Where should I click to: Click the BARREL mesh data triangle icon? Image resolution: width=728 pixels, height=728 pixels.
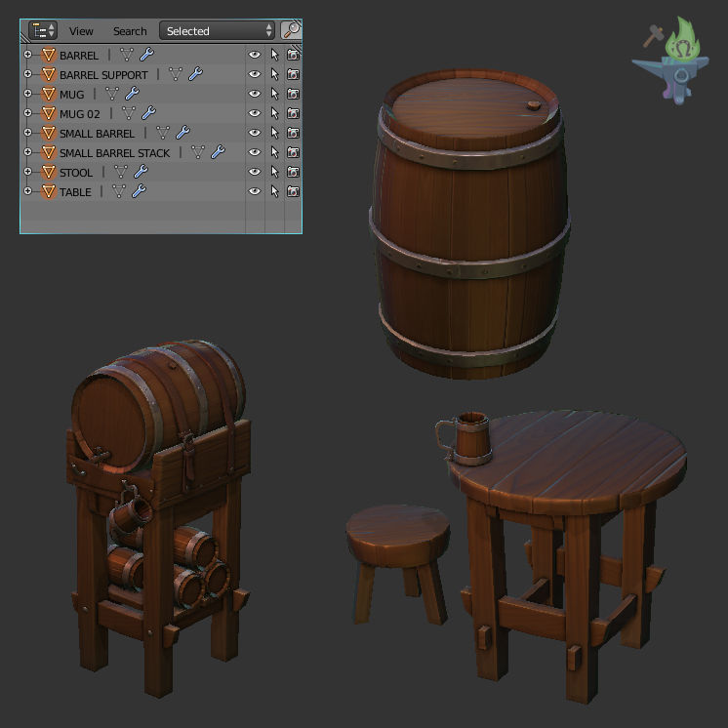(x=127, y=55)
